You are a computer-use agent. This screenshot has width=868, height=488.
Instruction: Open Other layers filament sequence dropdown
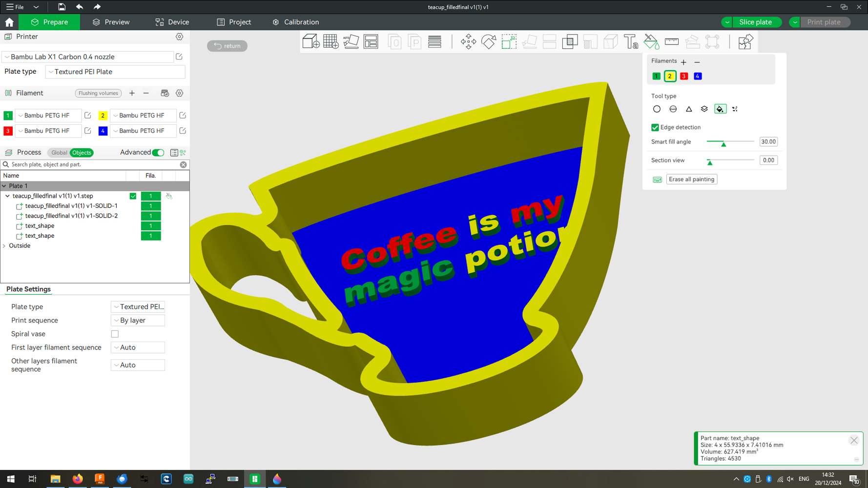138,365
